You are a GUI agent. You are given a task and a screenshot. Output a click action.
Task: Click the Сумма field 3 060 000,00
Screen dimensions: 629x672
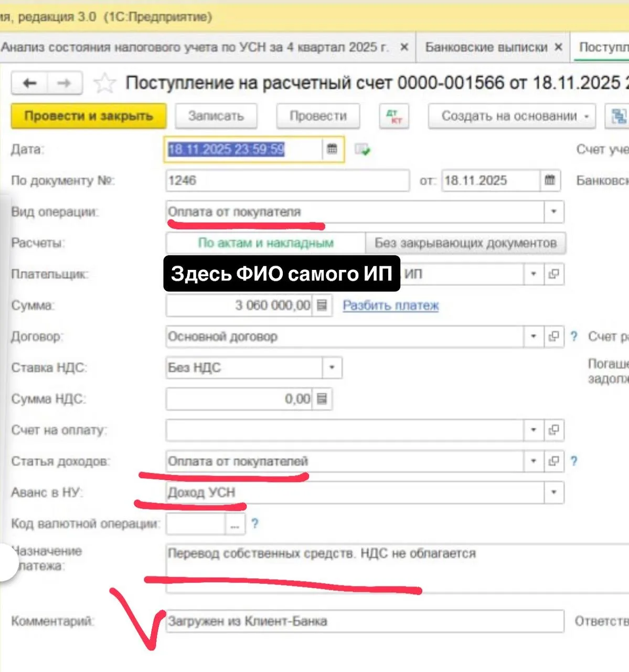click(x=239, y=305)
